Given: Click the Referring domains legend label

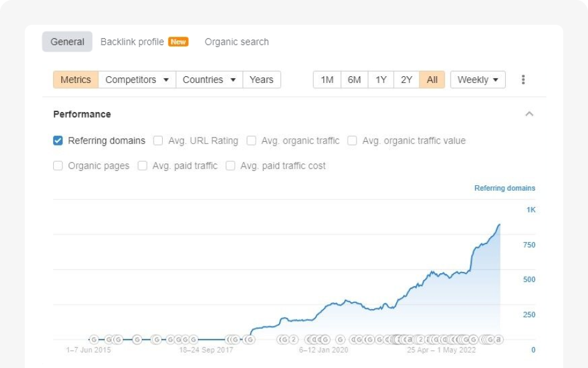Looking at the screenshot, I should click(504, 188).
